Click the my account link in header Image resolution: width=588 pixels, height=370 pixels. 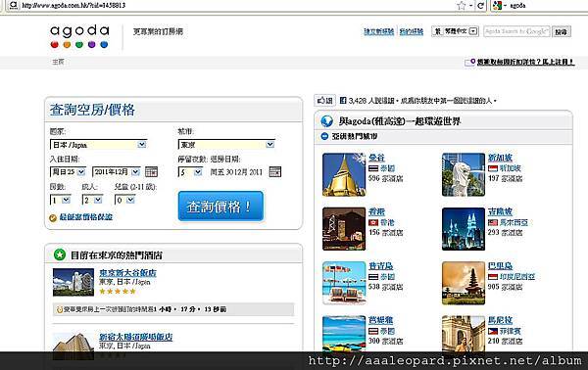coord(411,32)
